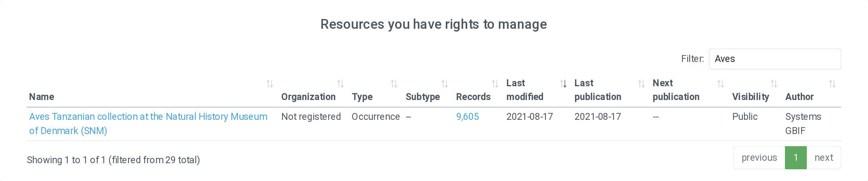Click the Author column header text
Viewport: 868px width, 181px height.
pos(799,97)
